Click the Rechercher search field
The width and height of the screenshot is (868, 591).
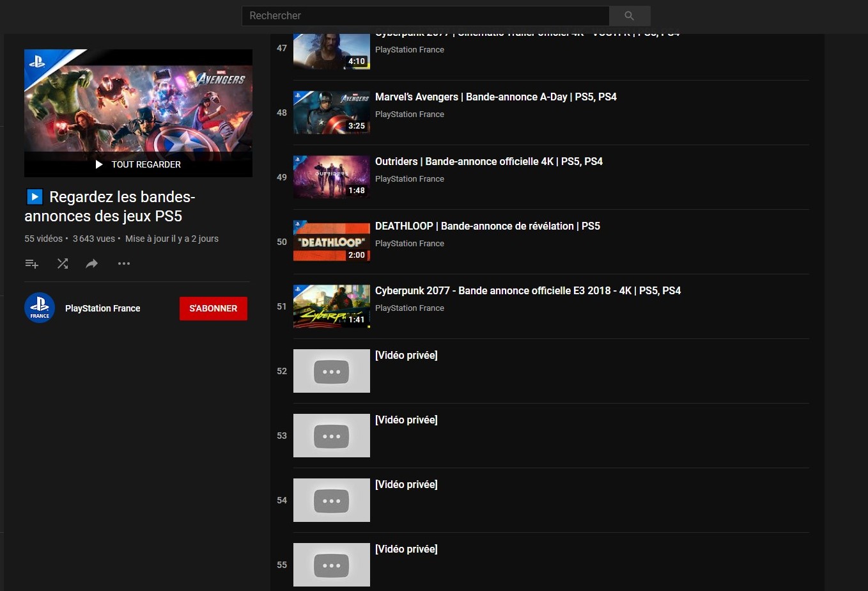426,15
